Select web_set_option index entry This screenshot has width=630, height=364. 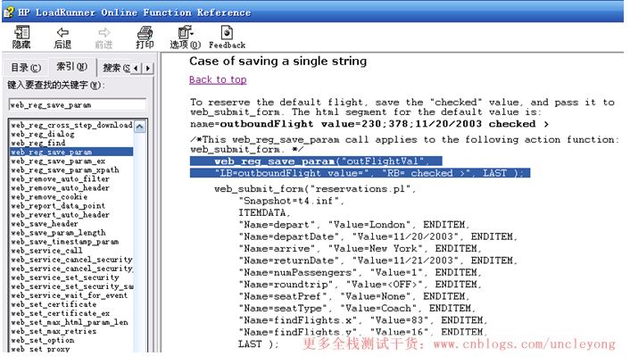coord(42,340)
